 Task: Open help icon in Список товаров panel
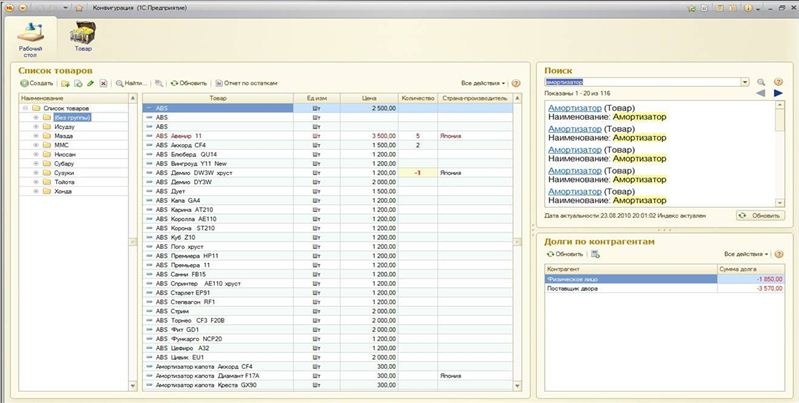click(x=516, y=83)
